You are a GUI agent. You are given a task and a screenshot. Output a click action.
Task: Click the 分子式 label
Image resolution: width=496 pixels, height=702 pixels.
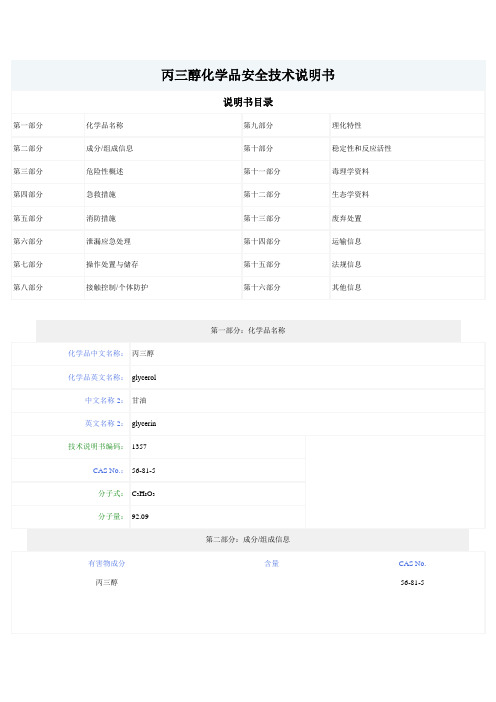[111, 493]
